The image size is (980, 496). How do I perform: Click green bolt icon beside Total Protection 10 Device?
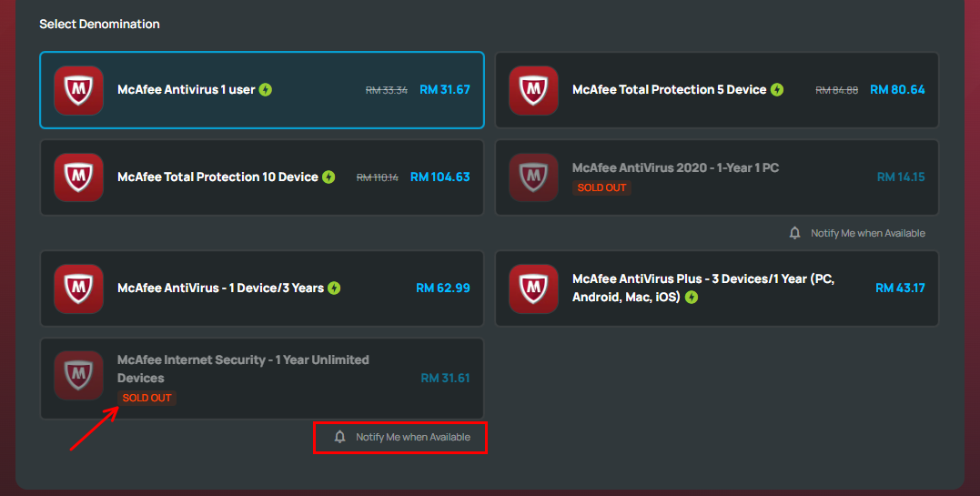point(328,177)
